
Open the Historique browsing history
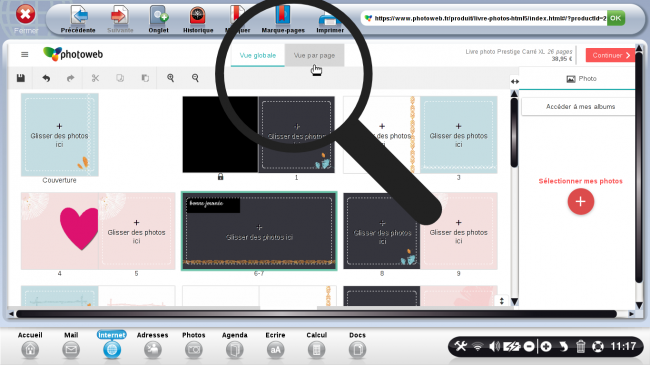coord(198,19)
